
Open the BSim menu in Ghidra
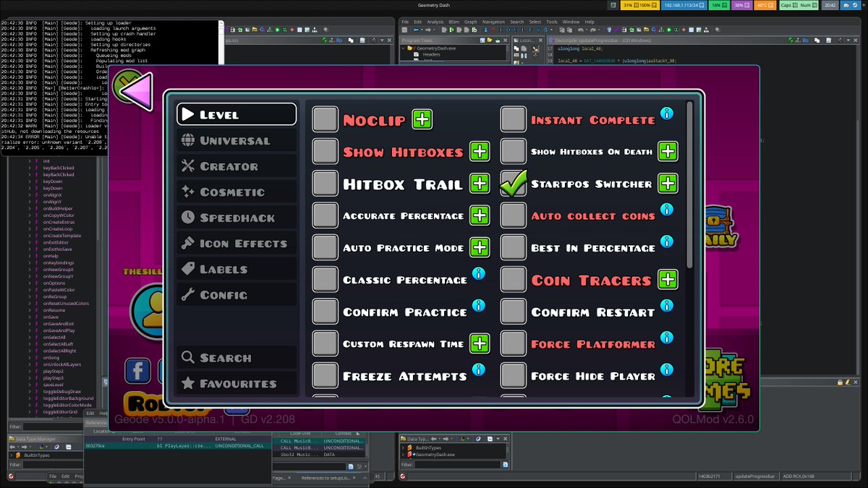[x=454, y=22]
